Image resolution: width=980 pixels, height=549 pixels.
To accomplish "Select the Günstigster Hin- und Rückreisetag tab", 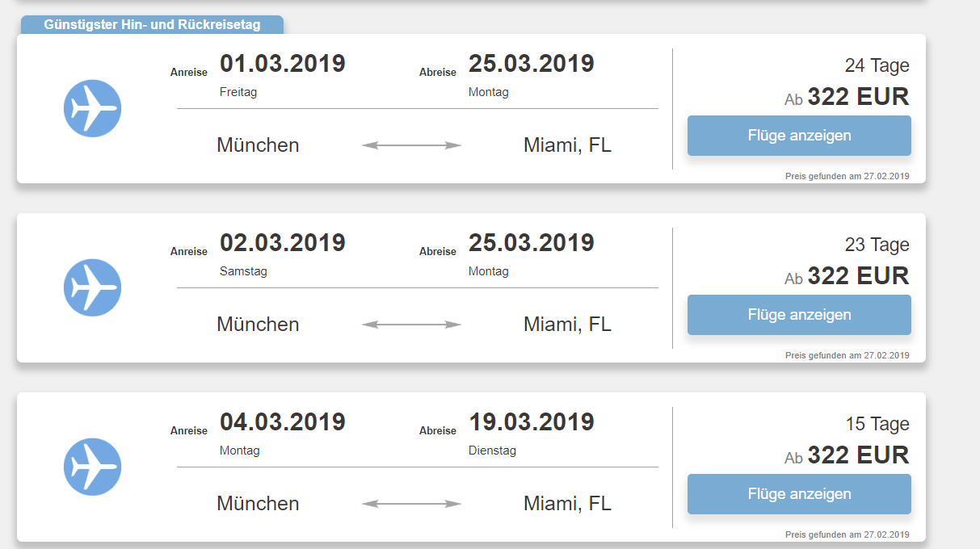I will (x=152, y=25).
